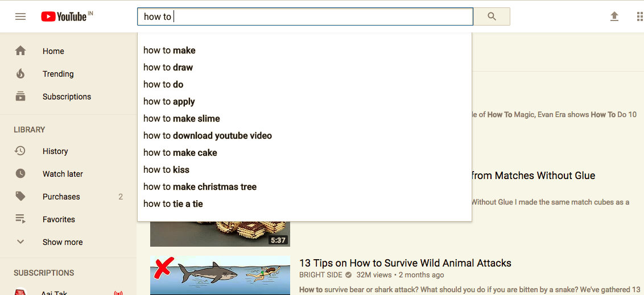Click the shark attack video thumbnail

click(220, 275)
